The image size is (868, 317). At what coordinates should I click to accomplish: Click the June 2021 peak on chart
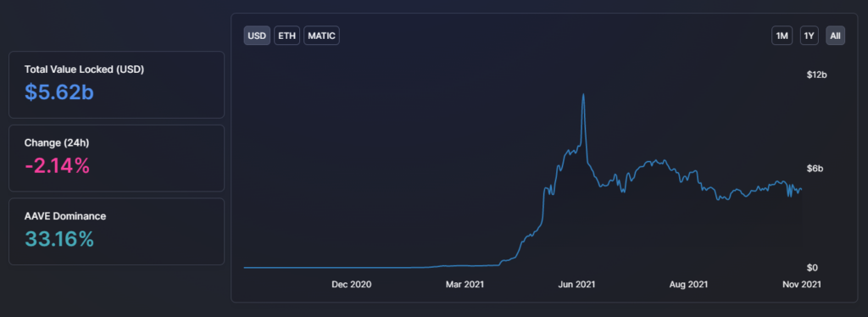(583, 95)
